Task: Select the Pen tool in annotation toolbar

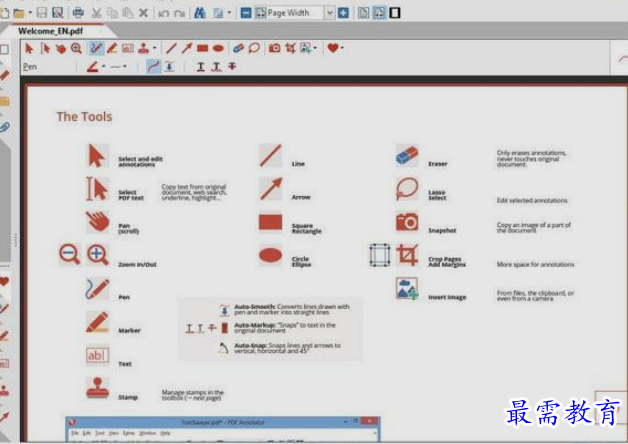Action: 96,48
